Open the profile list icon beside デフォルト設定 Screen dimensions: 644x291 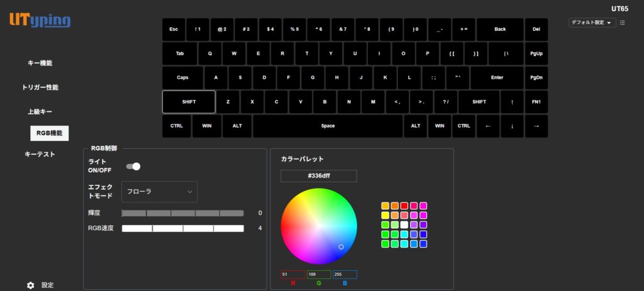tap(622, 23)
